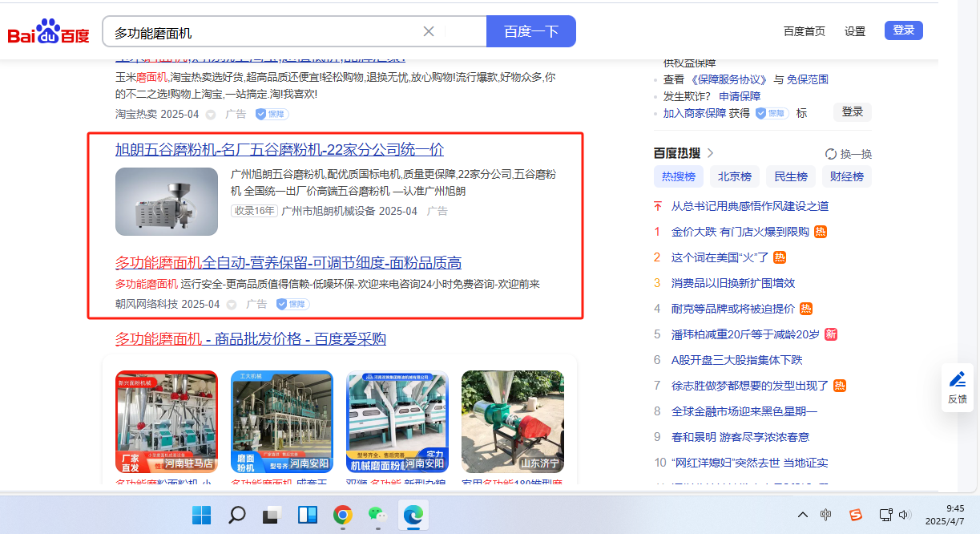This screenshot has height=534, width=980.
Task: Launch Google Chrome from the taskbar
Action: tap(343, 515)
